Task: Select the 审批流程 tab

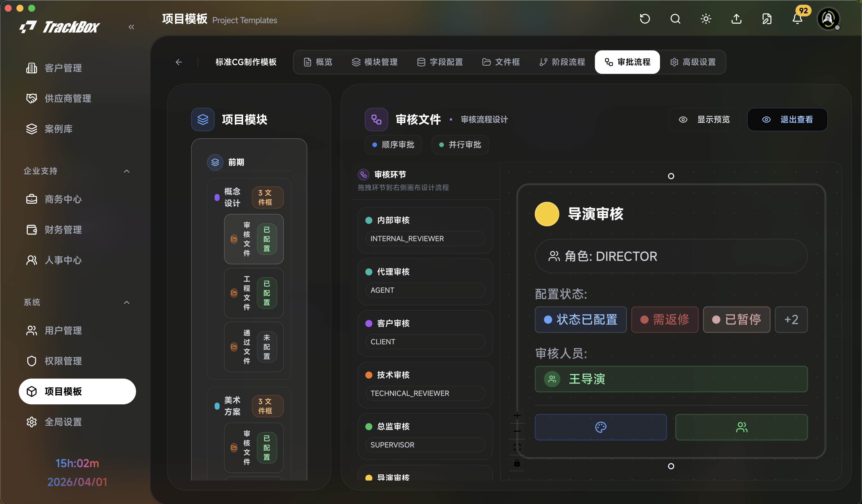Action: click(x=627, y=62)
